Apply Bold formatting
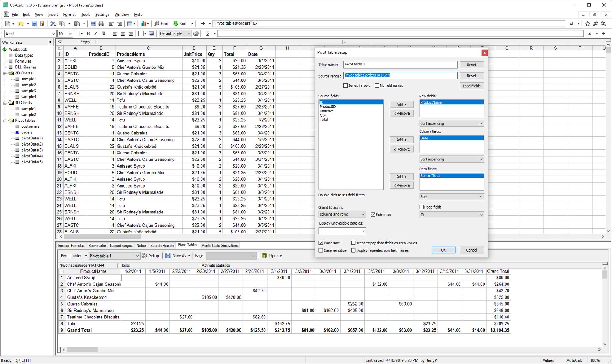Screen dimensions: 612x364 point(88,33)
